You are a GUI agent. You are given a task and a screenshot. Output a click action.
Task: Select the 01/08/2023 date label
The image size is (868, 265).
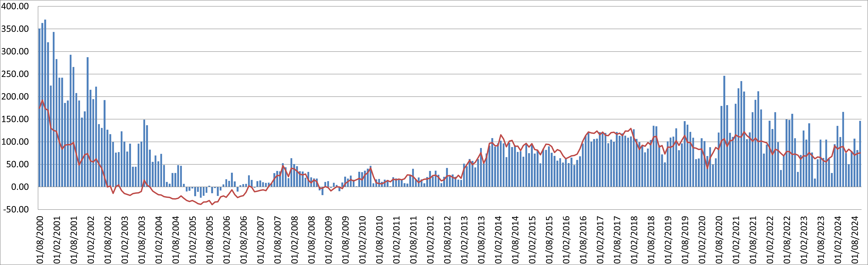tap(821, 240)
